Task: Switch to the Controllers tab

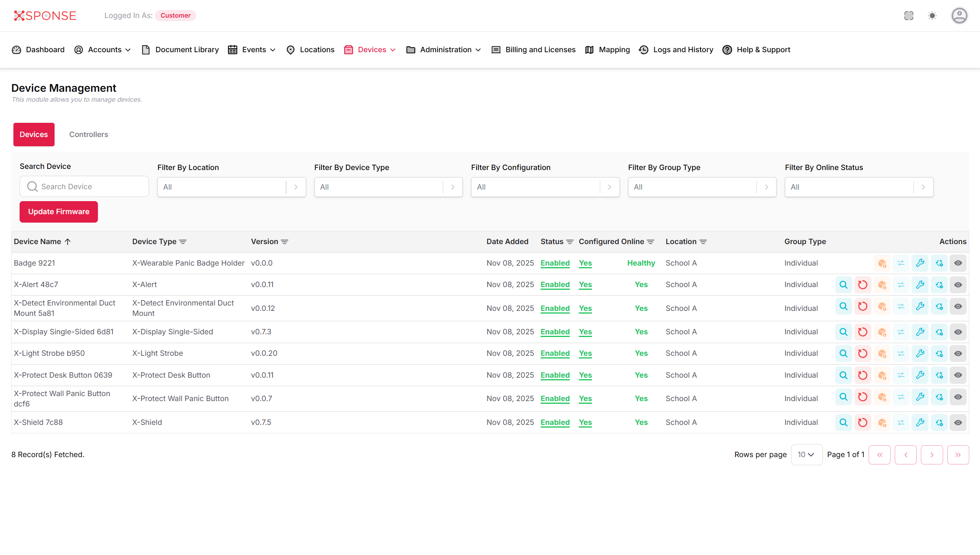Action: pyautogui.click(x=88, y=134)
